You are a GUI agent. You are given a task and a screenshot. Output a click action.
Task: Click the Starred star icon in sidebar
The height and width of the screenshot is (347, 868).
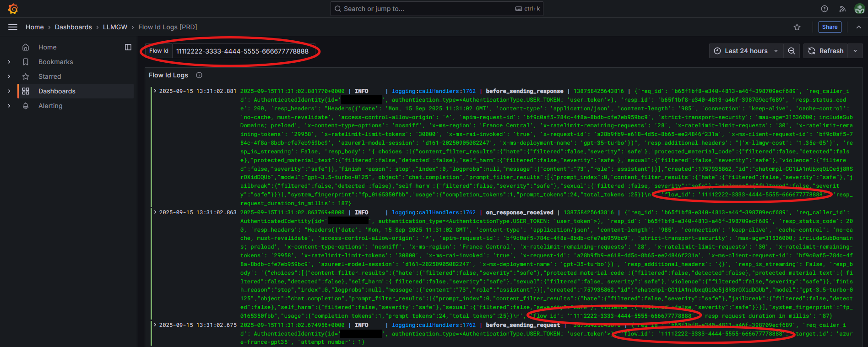coord(26,76)
